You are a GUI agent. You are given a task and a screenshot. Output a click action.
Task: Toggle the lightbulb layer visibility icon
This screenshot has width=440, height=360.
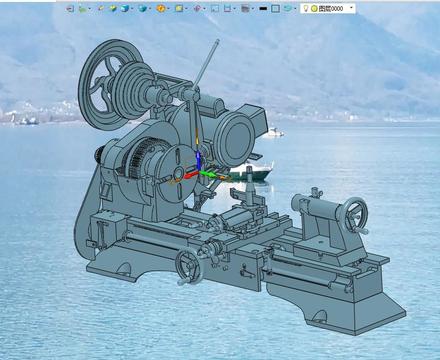(x=305, y=8)
